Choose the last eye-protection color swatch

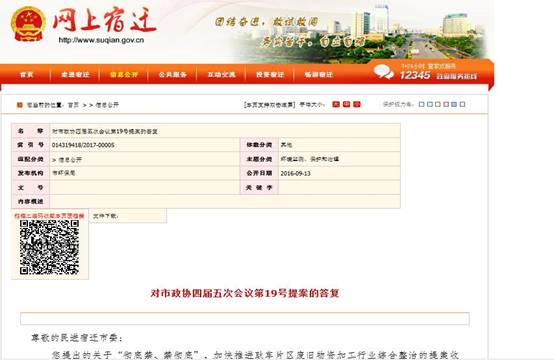point(462,104)
